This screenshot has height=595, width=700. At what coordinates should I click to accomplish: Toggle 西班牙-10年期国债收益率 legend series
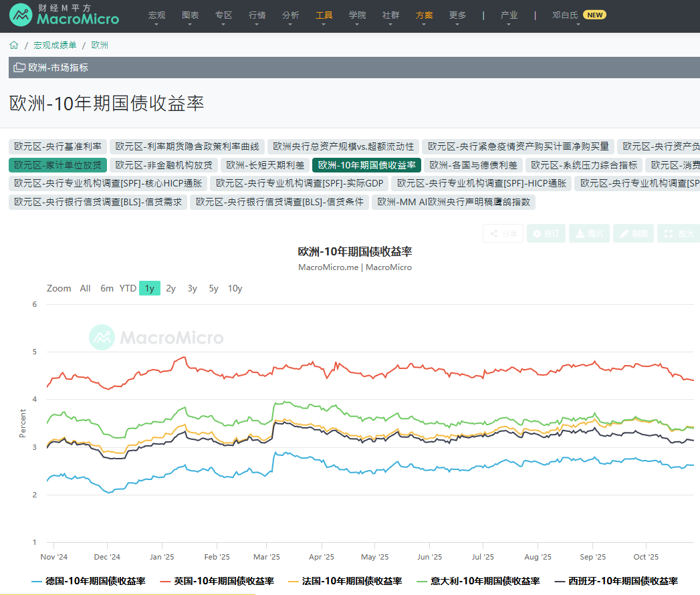tap(615, 582)
